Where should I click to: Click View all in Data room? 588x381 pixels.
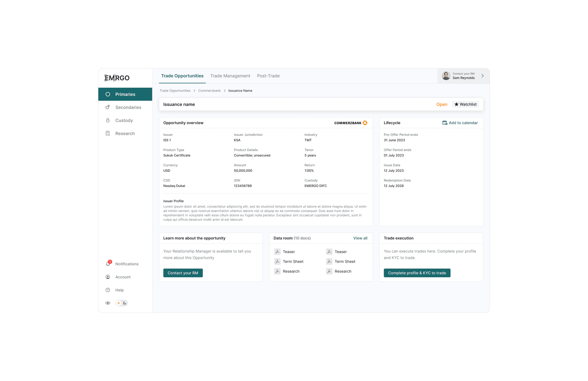point(360,238)
